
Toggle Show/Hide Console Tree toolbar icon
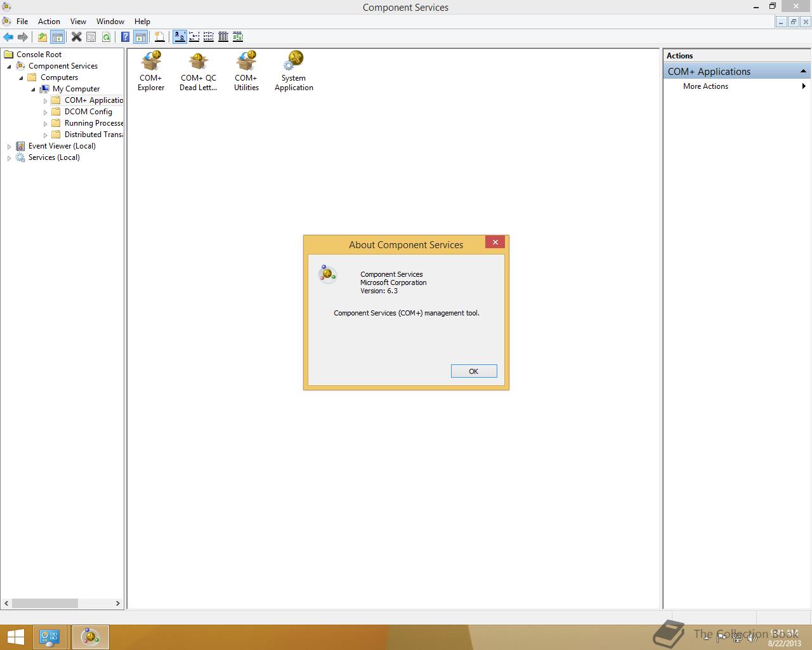(57, 37)
